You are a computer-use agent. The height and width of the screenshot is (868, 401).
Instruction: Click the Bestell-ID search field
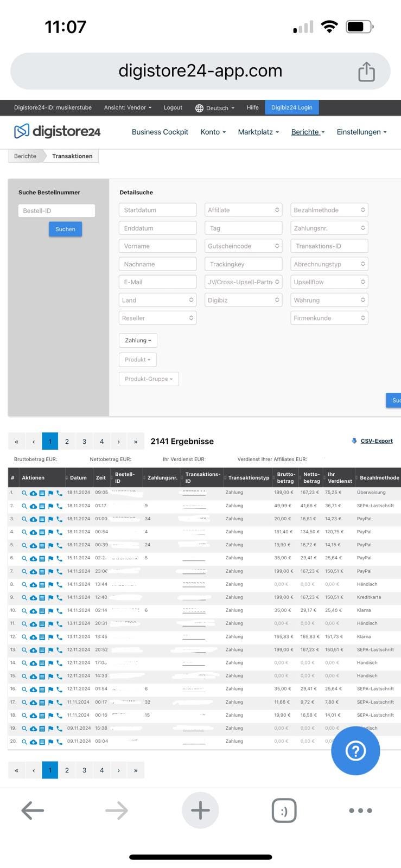click(56, 210)
